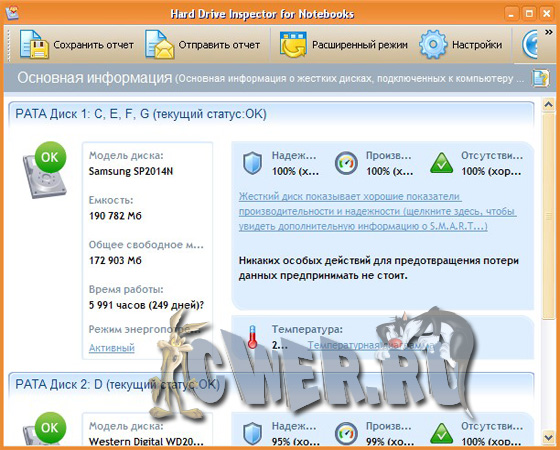Minimize the Hard Drive Inspector window
Screen dimensions: 560x450
(x=511, y=14)
